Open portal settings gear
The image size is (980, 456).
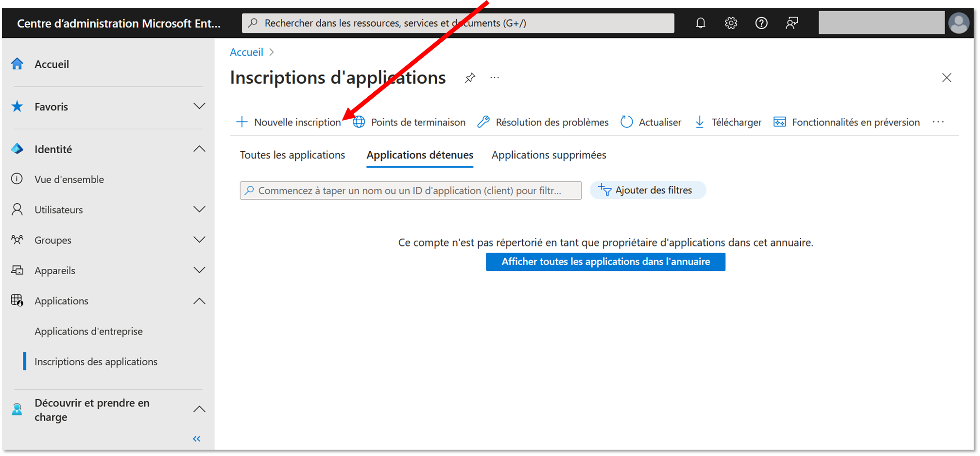[731, 23]
